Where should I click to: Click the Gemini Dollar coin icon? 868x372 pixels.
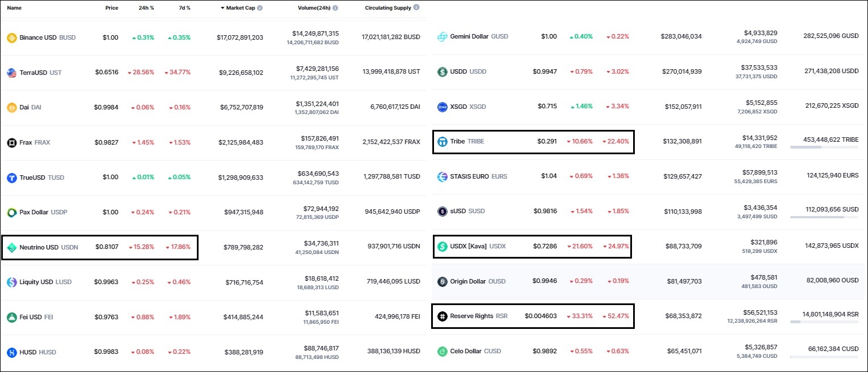pyautogui.click(x=443, y=37)
